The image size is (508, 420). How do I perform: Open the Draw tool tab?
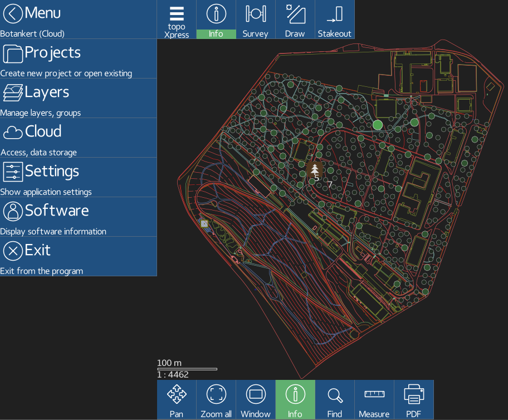click(x=295, y=19)
